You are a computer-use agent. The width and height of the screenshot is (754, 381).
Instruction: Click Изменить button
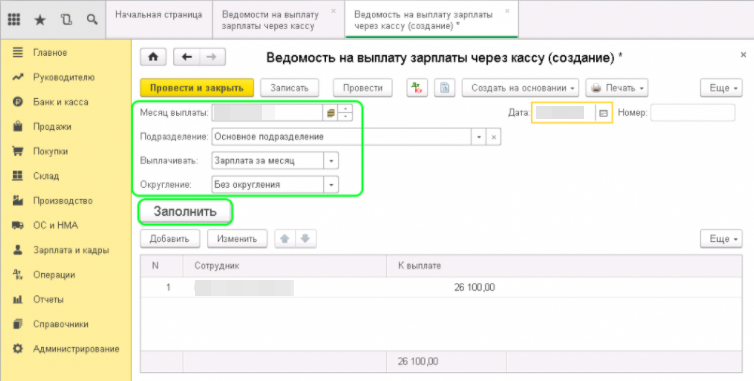coord(237,239)
